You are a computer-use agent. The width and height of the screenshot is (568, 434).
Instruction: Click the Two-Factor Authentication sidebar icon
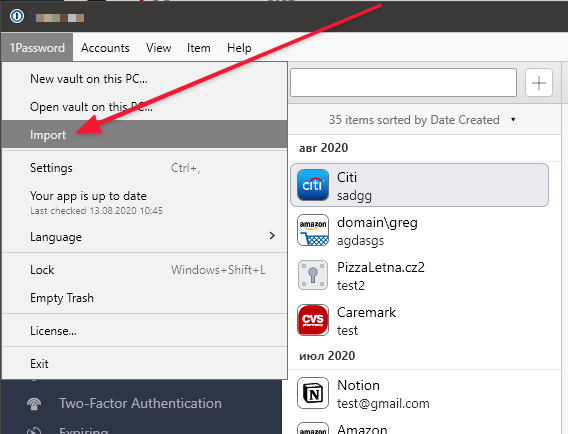point(34,404)
